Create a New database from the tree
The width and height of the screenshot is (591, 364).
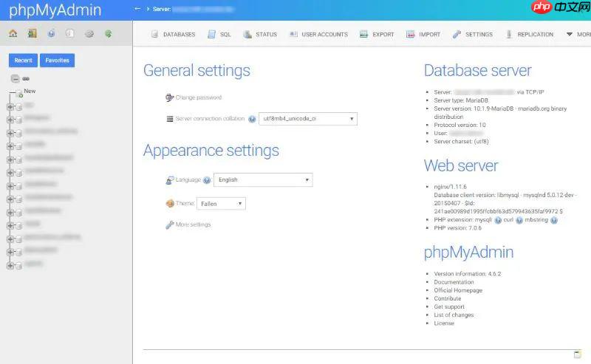pyautogui.click(x=30, y=92)
